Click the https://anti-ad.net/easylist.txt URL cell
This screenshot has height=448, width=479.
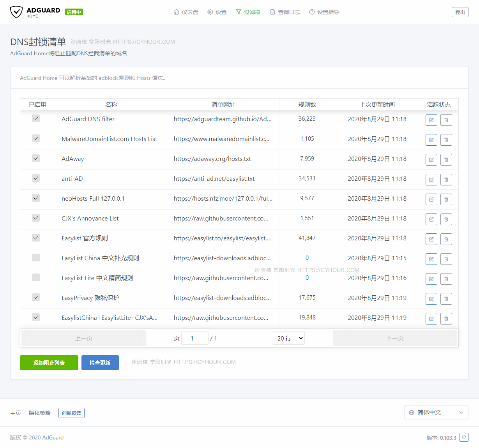[x=214, y=179]
